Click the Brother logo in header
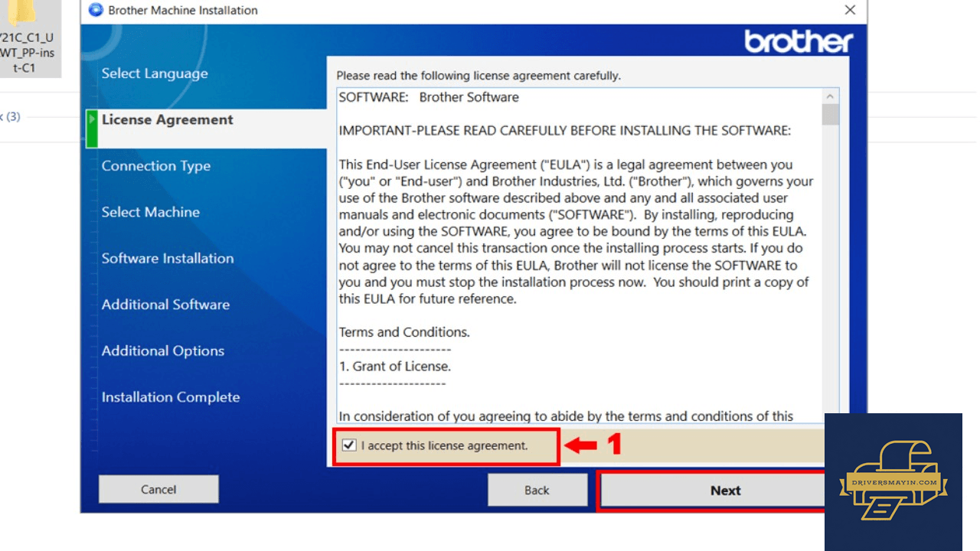Image resolution: width=980 pixels, height=551 pixels. click(799, 41)
